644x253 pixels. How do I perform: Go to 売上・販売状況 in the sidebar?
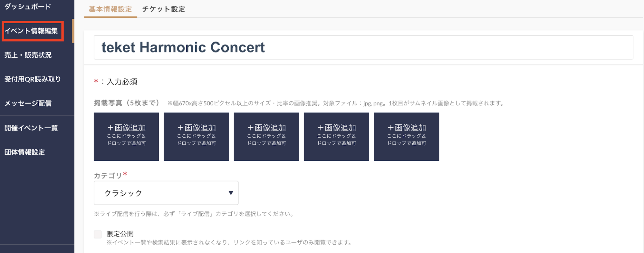[x=28, y=55]
